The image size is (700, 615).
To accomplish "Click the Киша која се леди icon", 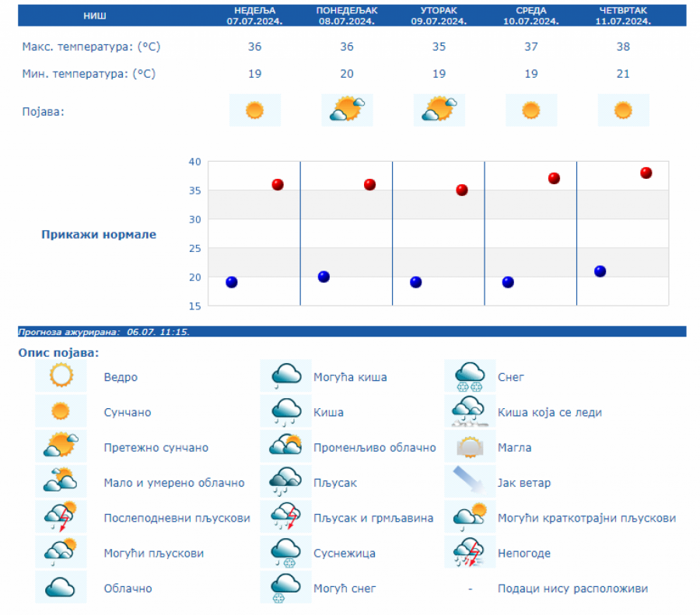I will pos(470,412).
